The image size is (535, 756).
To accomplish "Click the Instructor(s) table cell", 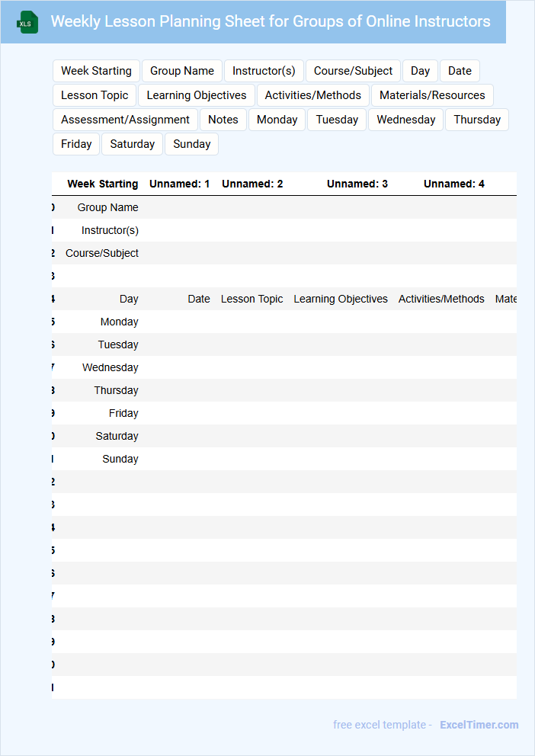I will click(110, 230).
